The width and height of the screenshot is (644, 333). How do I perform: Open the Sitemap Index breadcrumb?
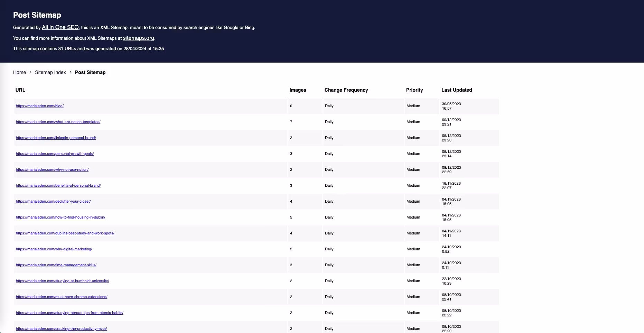[50, 72]
